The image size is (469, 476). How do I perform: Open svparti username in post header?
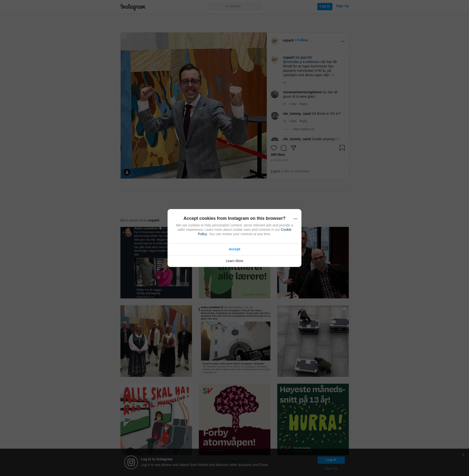[x=288, y=40]
